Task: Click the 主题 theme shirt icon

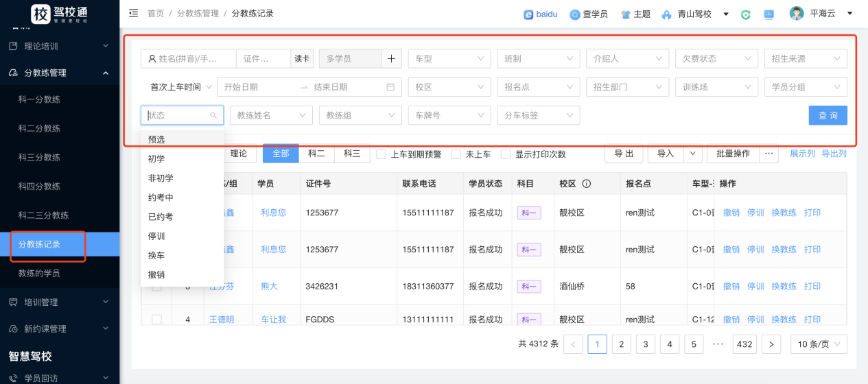Action: 625,14
